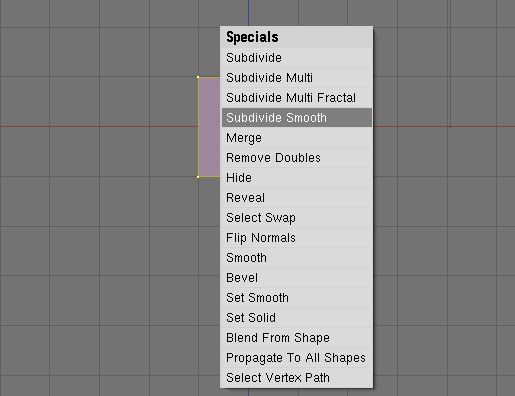Select Bevel menu item
This screenshot has height=396, width=515.
(x=297, y=278)
